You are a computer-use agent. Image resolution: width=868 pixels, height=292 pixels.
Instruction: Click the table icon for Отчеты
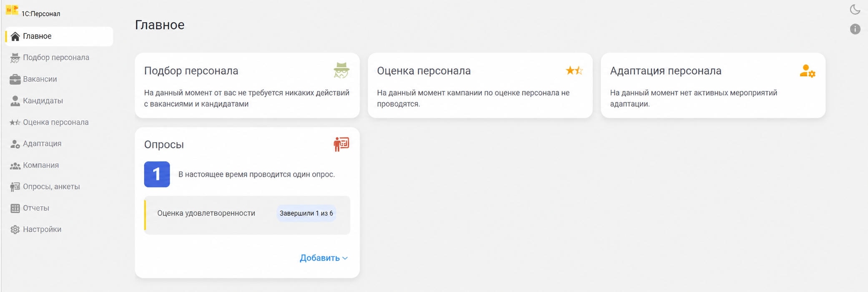click(15, 208)
